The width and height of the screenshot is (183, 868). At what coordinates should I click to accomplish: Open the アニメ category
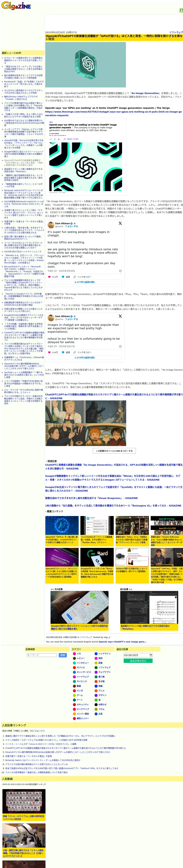(101, 690)
